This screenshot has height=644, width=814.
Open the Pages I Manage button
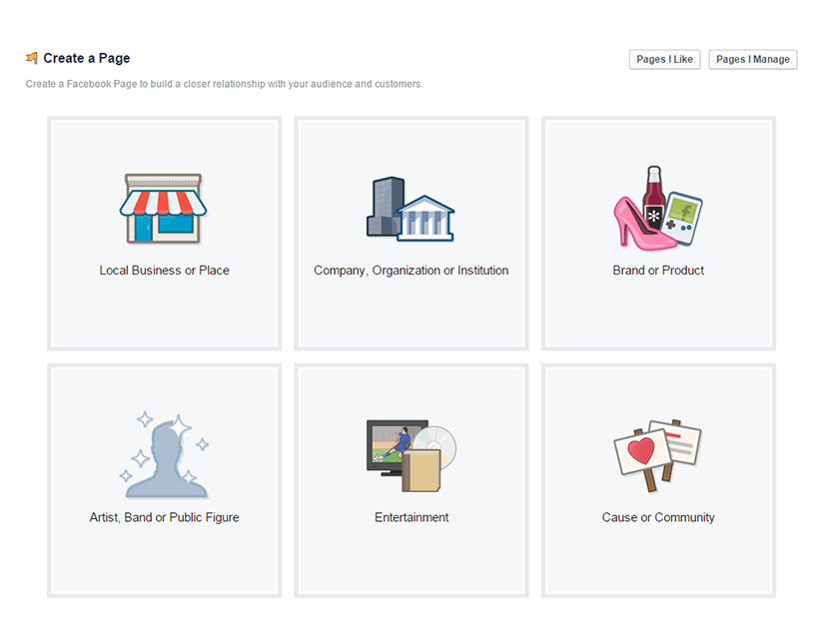[x=753, y=59]
